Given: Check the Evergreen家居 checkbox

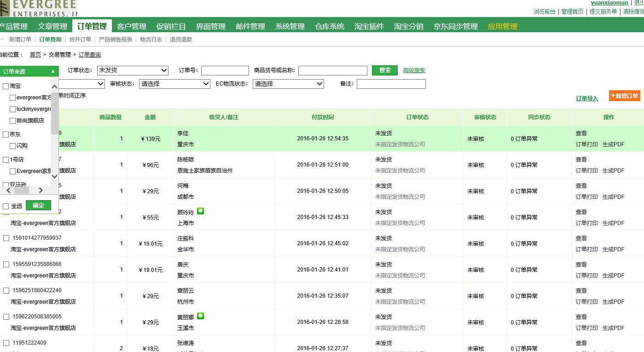Looking at the screenshot, I should click(12, 171).
